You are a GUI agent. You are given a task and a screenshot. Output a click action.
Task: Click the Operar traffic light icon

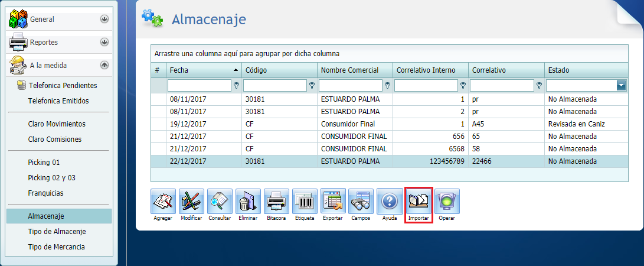pyautogui.click(x=447, y=202)
